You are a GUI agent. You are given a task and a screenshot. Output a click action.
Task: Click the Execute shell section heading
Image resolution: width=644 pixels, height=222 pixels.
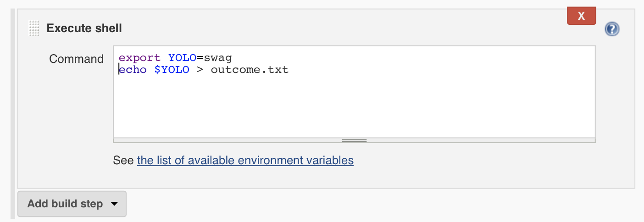pos(84,28)
